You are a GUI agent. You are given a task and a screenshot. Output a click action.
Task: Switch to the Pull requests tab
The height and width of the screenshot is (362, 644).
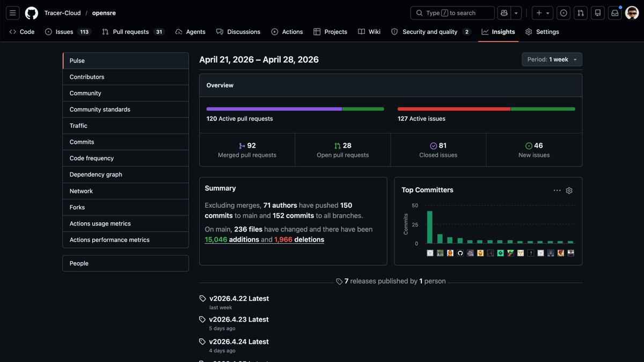coord(133,32)
